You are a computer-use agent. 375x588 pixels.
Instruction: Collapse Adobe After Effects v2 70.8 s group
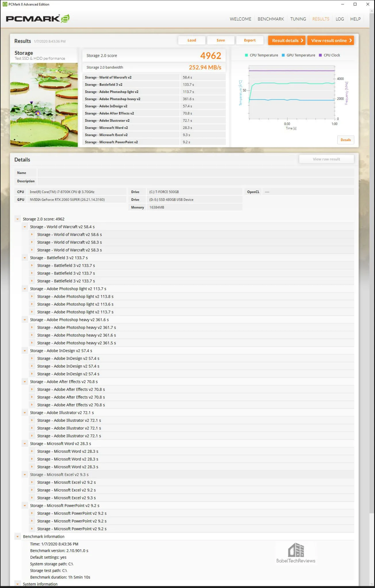pos(25,382)
